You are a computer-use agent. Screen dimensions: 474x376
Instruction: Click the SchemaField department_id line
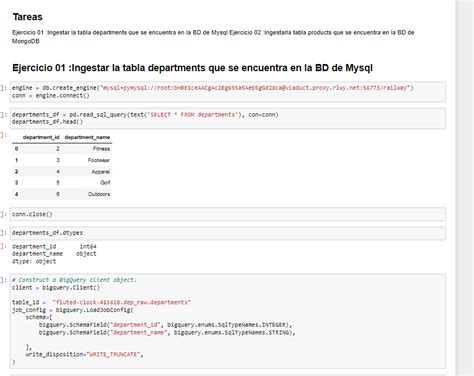(x=165, y=325)
